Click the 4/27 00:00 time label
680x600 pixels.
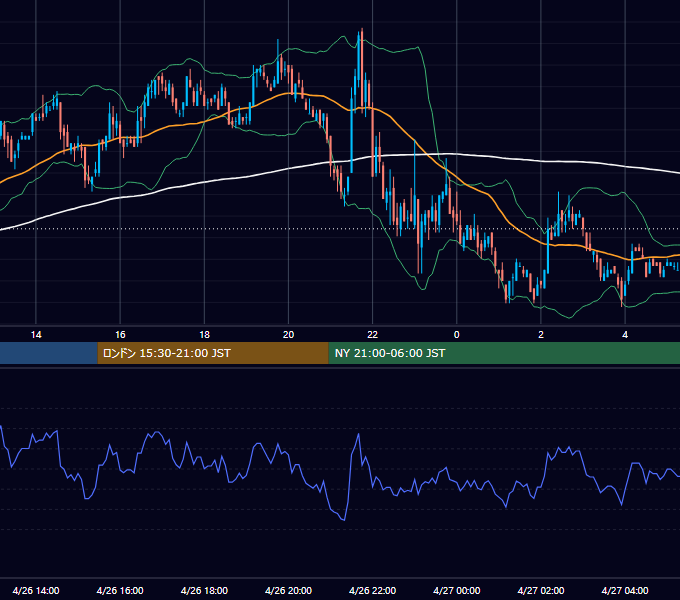pos(457,590)
